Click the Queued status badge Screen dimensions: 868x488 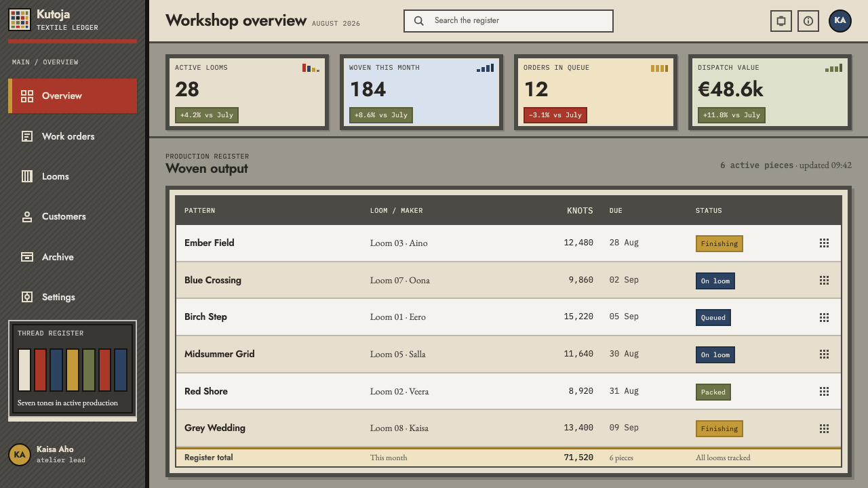713,318
